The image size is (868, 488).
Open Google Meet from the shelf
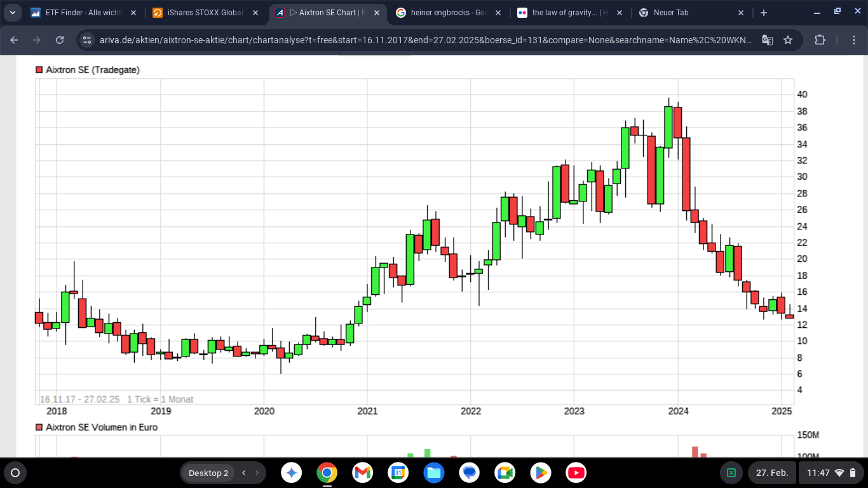tap(505, 473)
